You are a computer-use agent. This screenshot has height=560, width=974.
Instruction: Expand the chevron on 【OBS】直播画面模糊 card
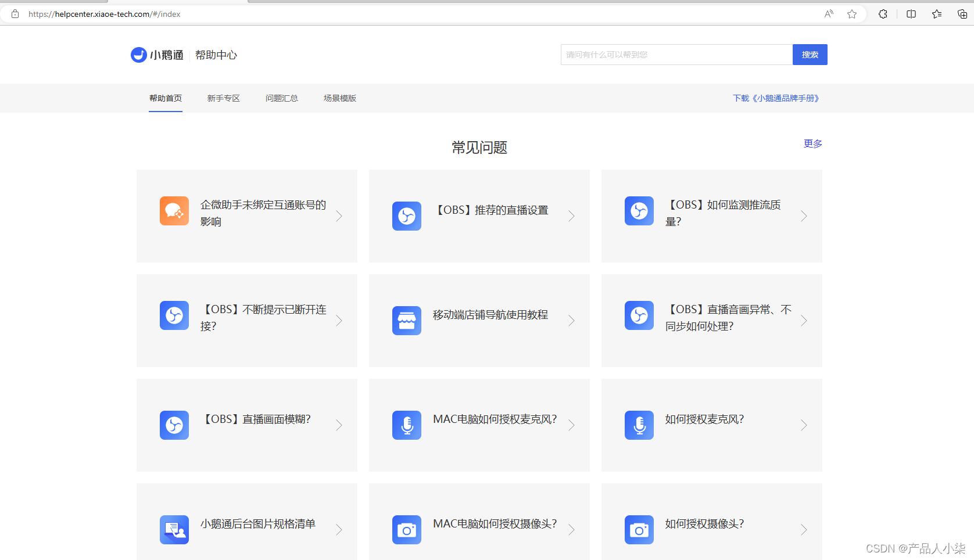339,425
